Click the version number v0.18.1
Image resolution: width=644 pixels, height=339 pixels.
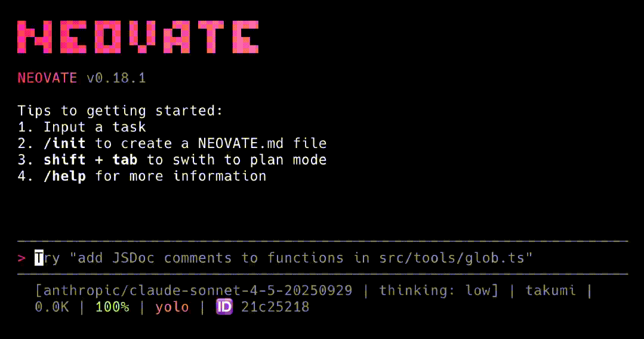click(116, 78)
